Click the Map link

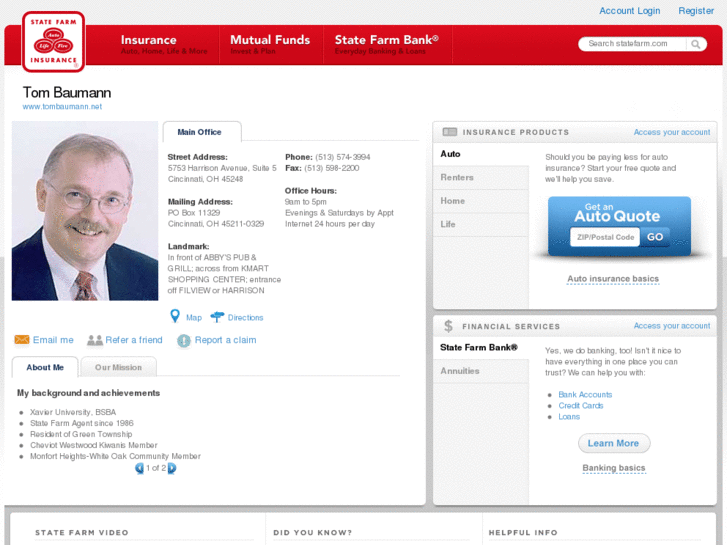(x=194, y=318)
